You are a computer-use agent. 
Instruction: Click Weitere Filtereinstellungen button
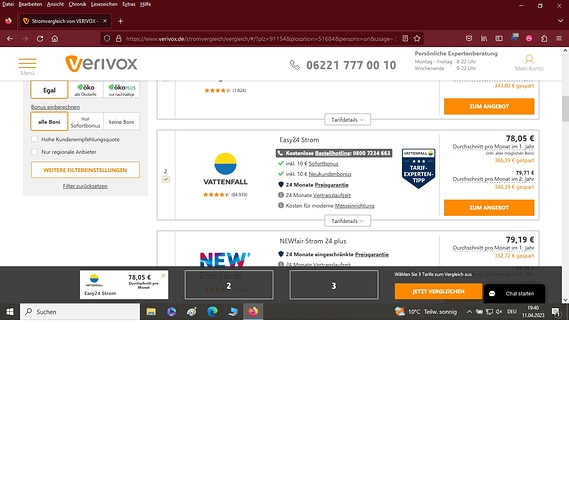[x=85, y=170]
